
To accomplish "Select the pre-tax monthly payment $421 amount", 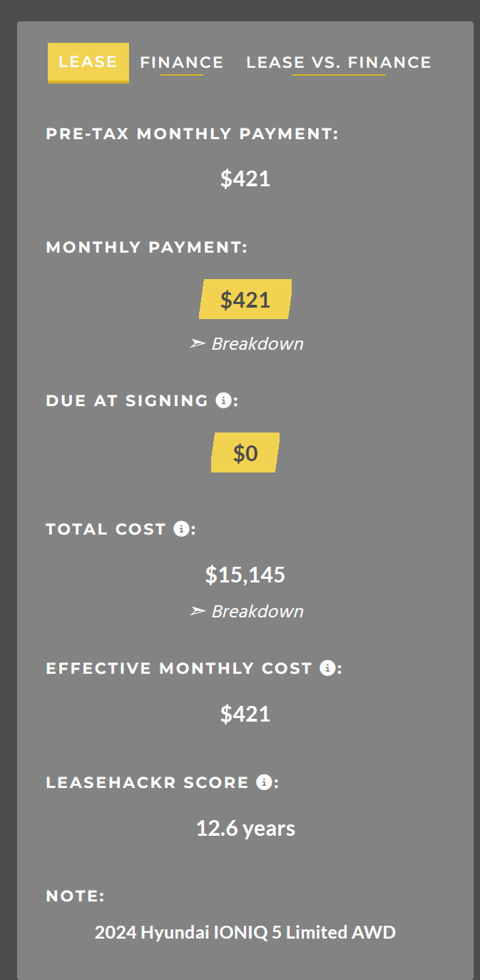I will coord(245,178).
